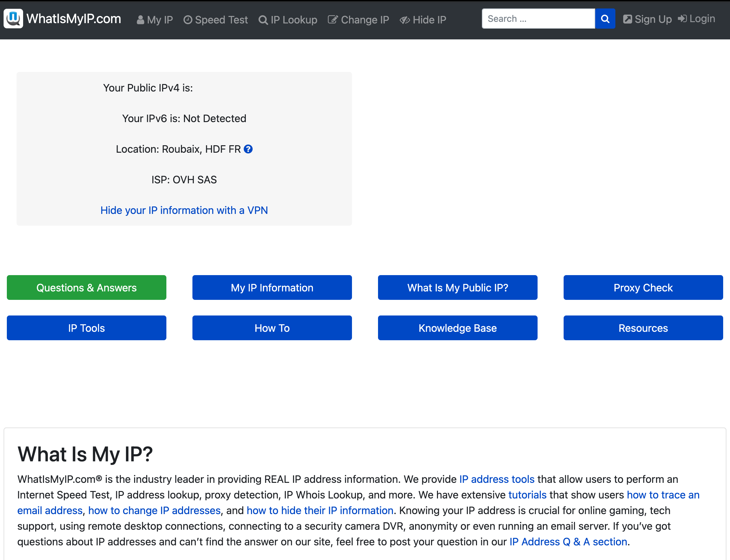Click the Proxy Check button
Screen dimensions: 730x560
pyautogui.click(x=643, y=287)
